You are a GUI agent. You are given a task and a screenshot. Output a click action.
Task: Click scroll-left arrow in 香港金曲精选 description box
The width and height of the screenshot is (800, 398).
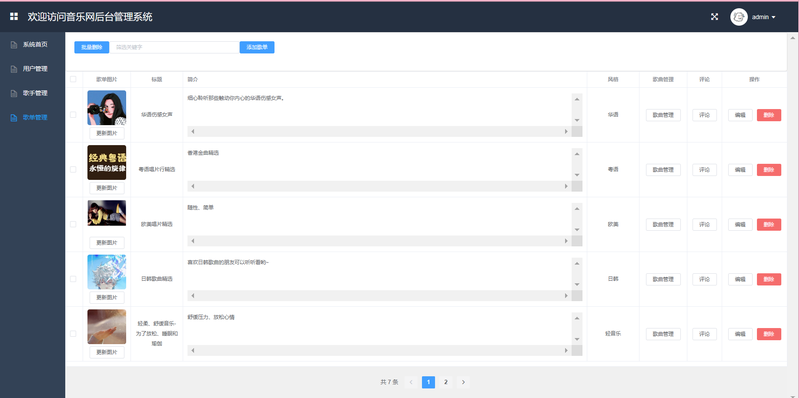pos(193,186)
